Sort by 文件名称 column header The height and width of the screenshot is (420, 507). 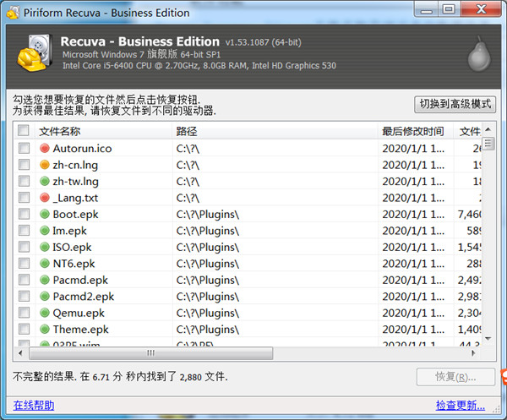coord(103,131)
